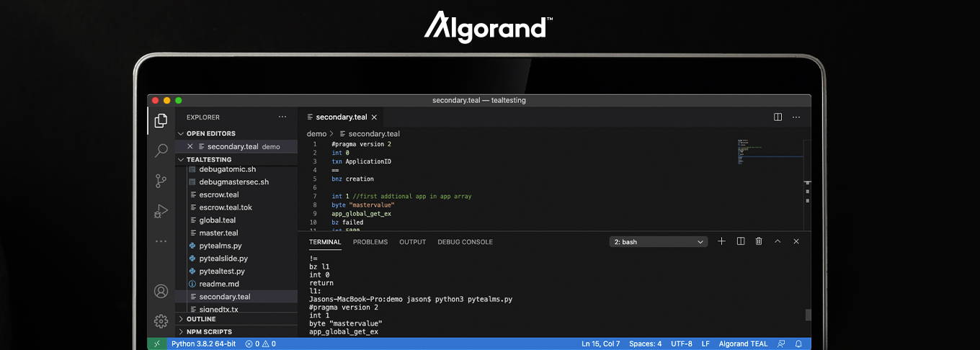Switch to the Terminal panel tab
The width and height of the screenshot is (980, 350).
click(x=325, y=242)
